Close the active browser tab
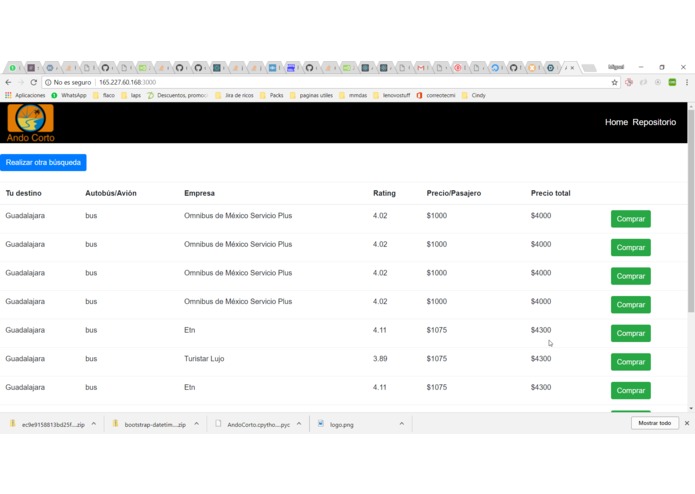The height and width of the screenshot is (494, 695). click(573, 68)
